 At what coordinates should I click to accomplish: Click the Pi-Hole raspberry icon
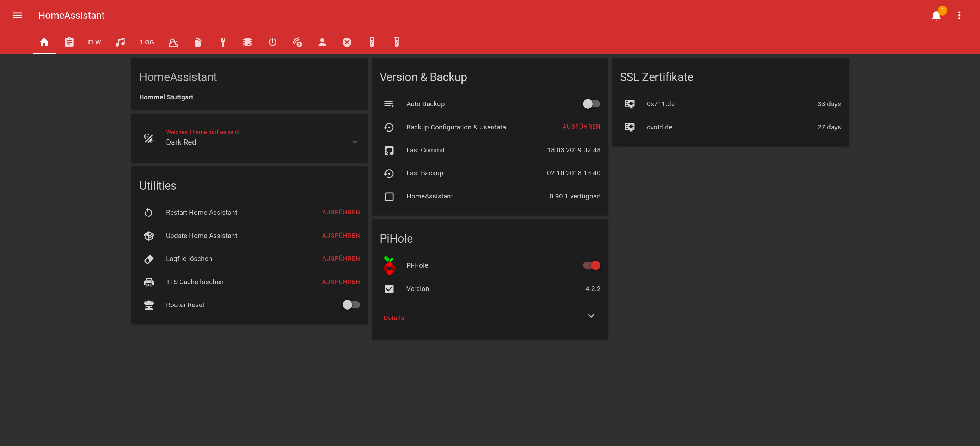[x=389, y=265]
